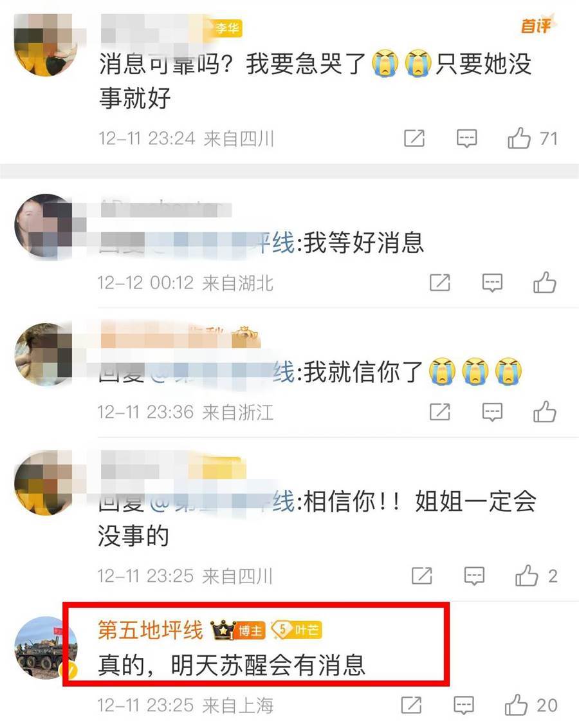Forward the Hubei 00:12 comment
The height and width of the screenshot is (728, 579).
pyautogui.click(x=440, y=283)
